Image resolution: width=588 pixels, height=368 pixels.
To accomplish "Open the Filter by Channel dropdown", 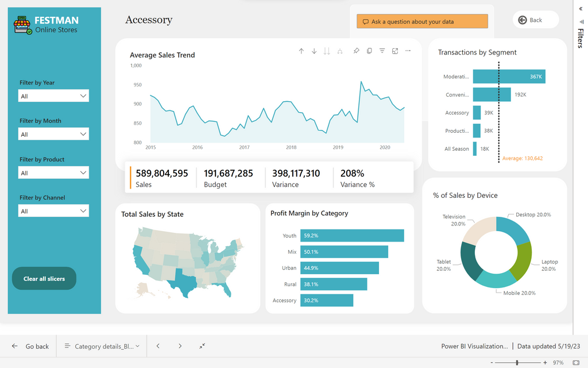I will (x=54, y=211).
